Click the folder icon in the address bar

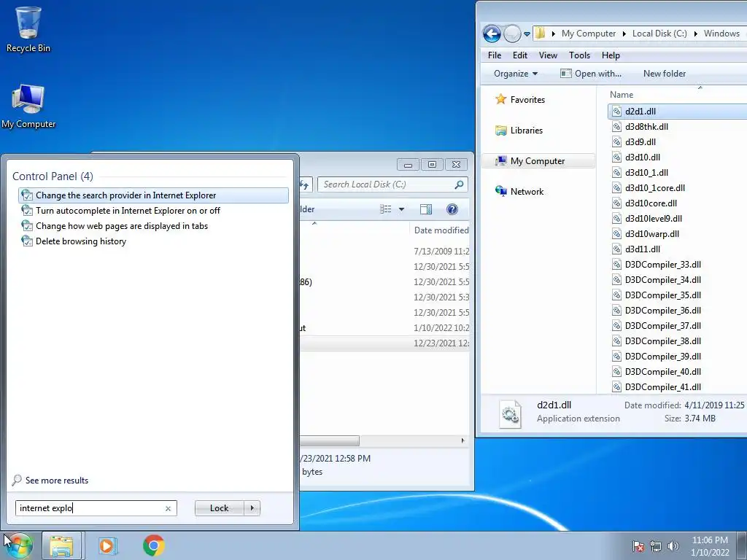(541, 34)
